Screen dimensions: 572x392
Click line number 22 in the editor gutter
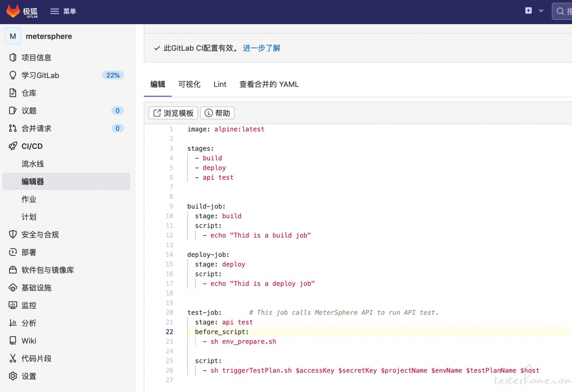coord(169,332)
